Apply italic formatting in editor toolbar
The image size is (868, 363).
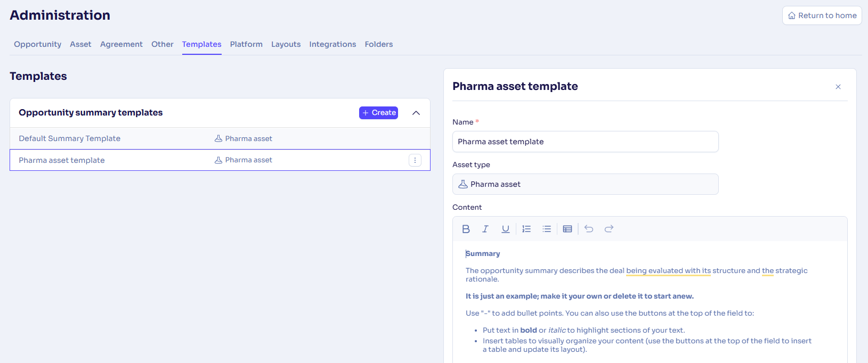point(485,229)
